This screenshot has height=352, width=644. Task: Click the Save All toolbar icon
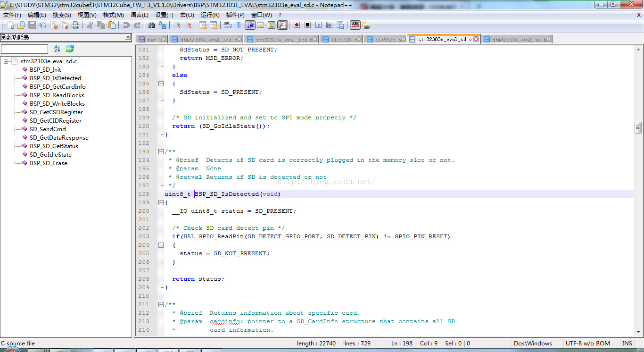tap(43, 25)
